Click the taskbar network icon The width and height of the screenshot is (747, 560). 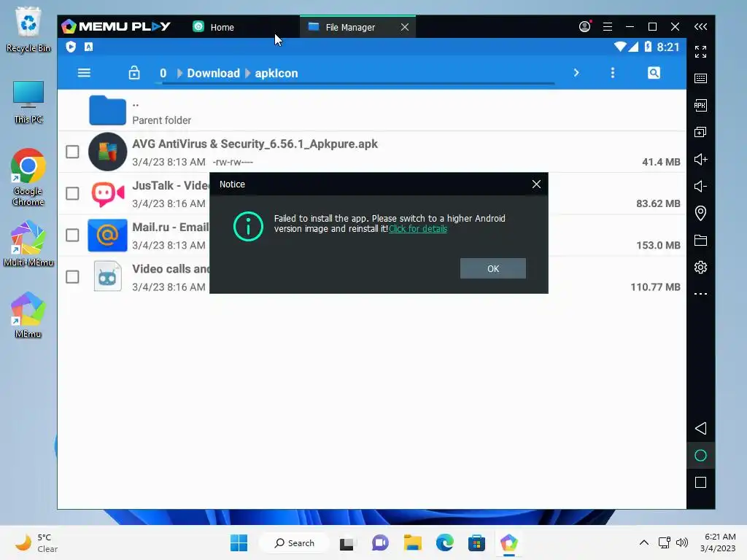click(664, 542)
